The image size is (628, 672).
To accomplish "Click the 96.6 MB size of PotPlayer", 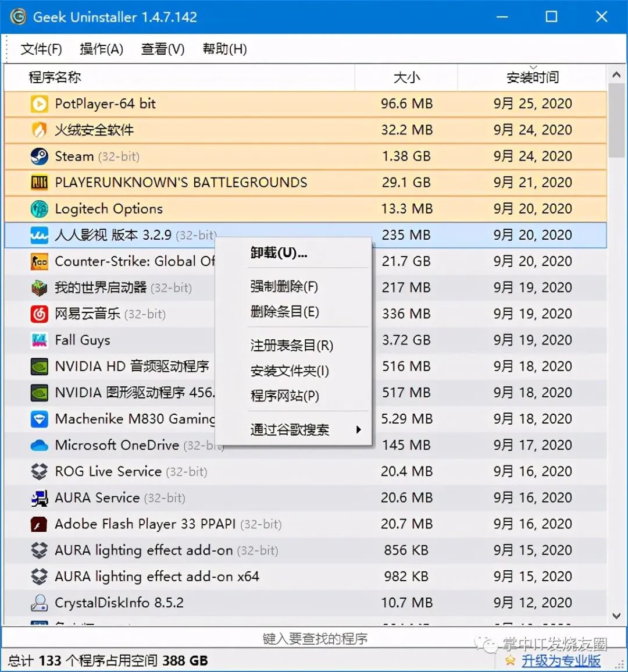I will 407,104.
